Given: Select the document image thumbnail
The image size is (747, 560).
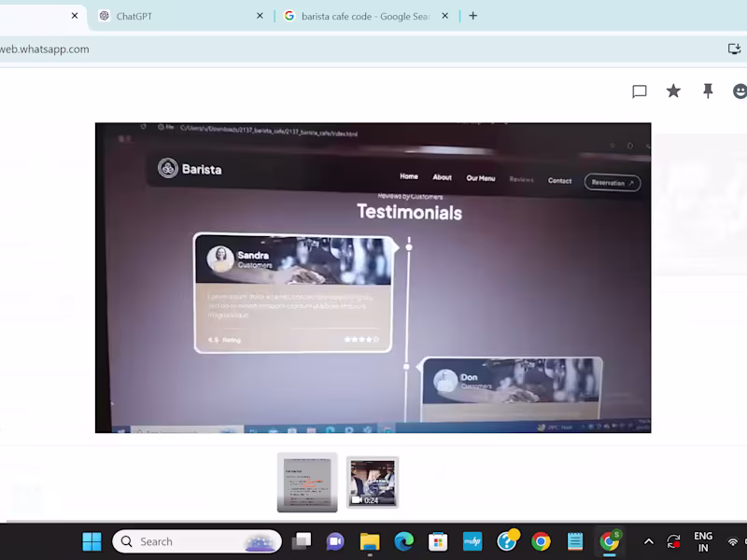Looking at the screenshot, I should [307, 483].
